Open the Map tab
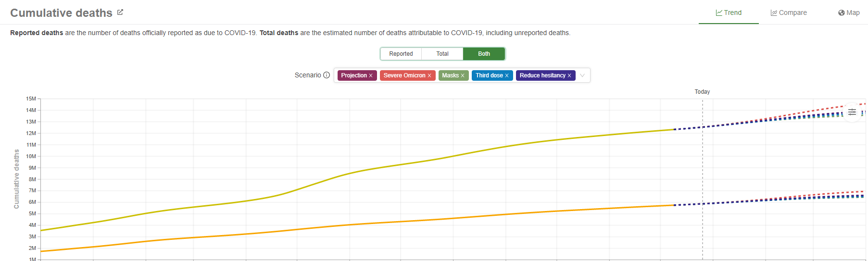Screen dimensions: 868x261 pos(849,12)
